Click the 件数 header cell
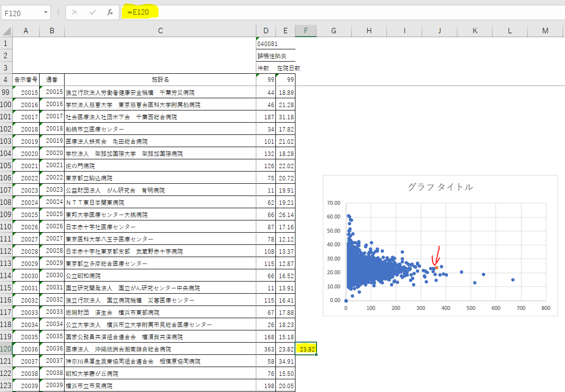565x392 pixels. tap(266, 68)
